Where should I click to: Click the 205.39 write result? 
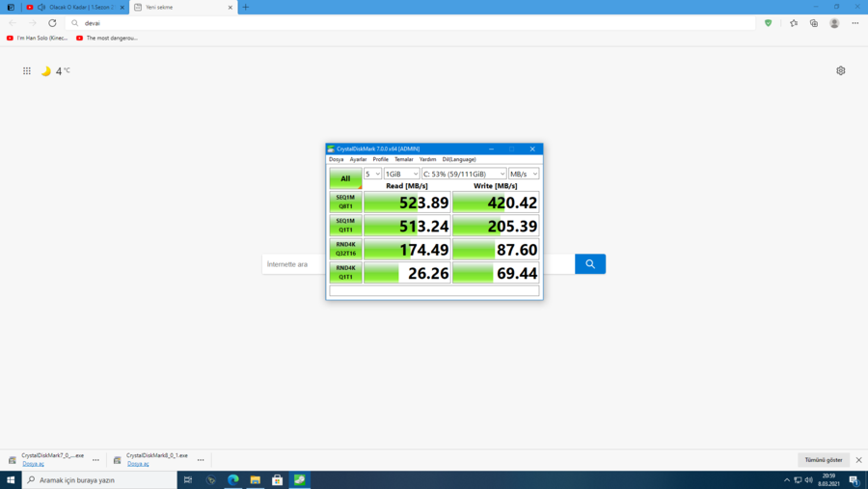[x=496, y=226]
